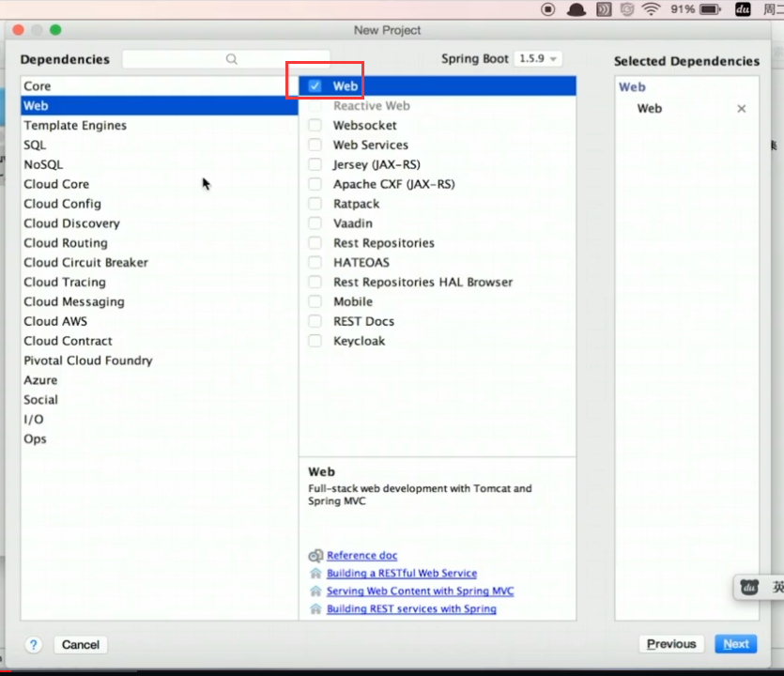This screenshot has width=784, height=676.
Task: Select the Ops category
Action: 160,438
